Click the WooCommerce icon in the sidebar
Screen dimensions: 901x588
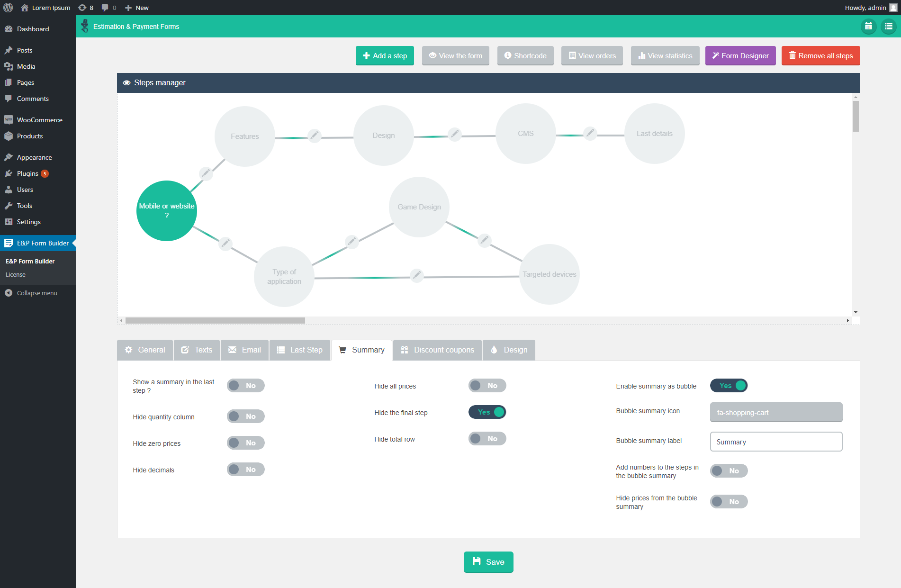[x=9, y=119]
